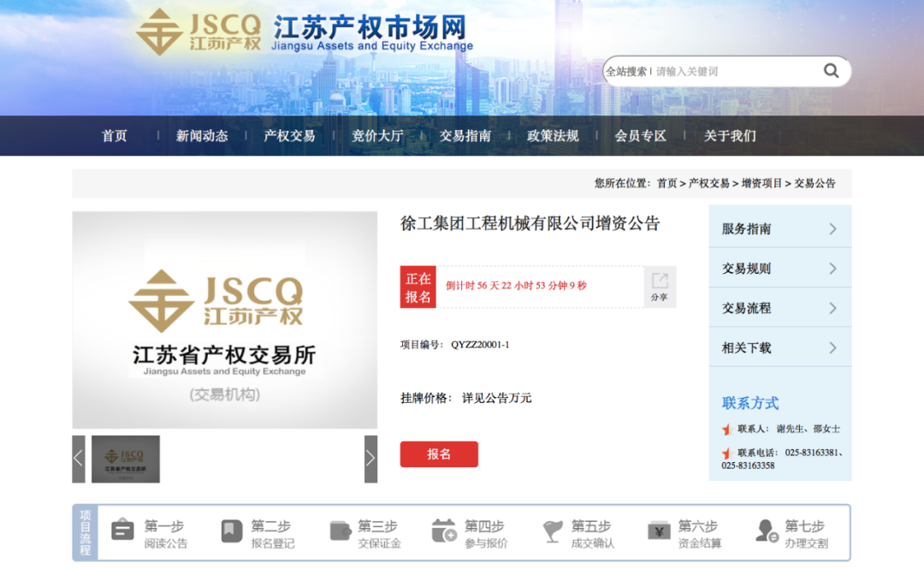The image size is (924, 569).
Task: Follow the 增资项目 breadcrumb link
Action: [761, 183]
